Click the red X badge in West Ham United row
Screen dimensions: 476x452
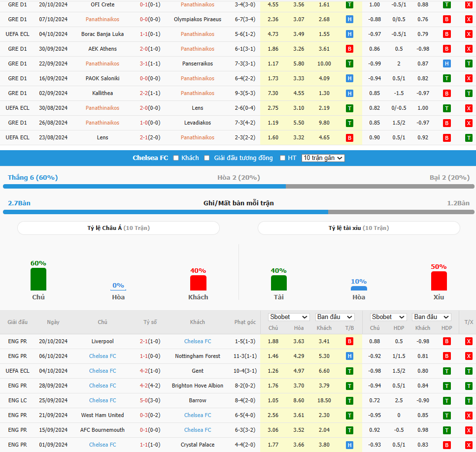pyautogui.click(x=469, y=416)
